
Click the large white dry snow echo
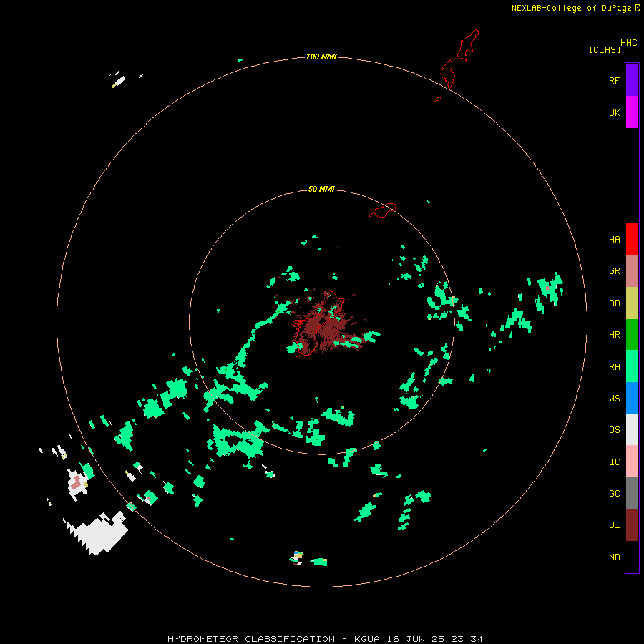click(x=98, y=533)
